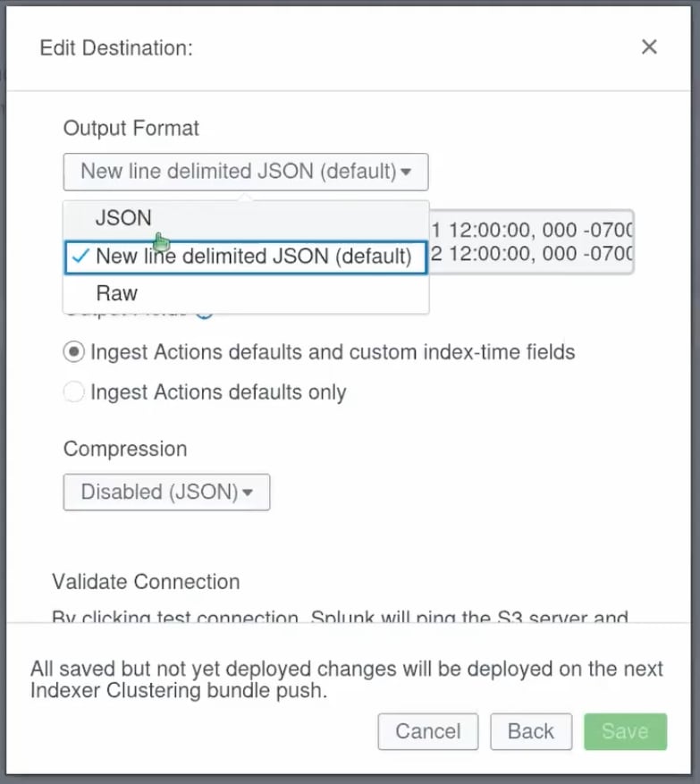Close the Edit Destination dialog

click(649, 47)
